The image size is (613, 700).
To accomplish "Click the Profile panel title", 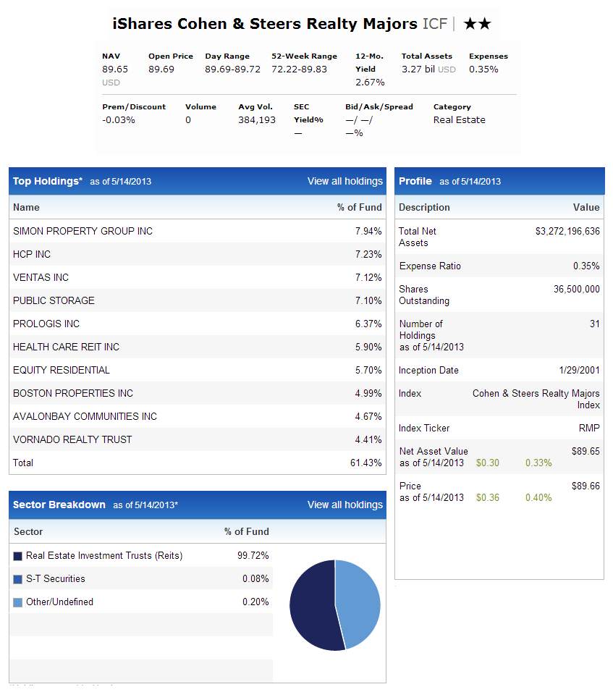I will (x=415, y=181).
